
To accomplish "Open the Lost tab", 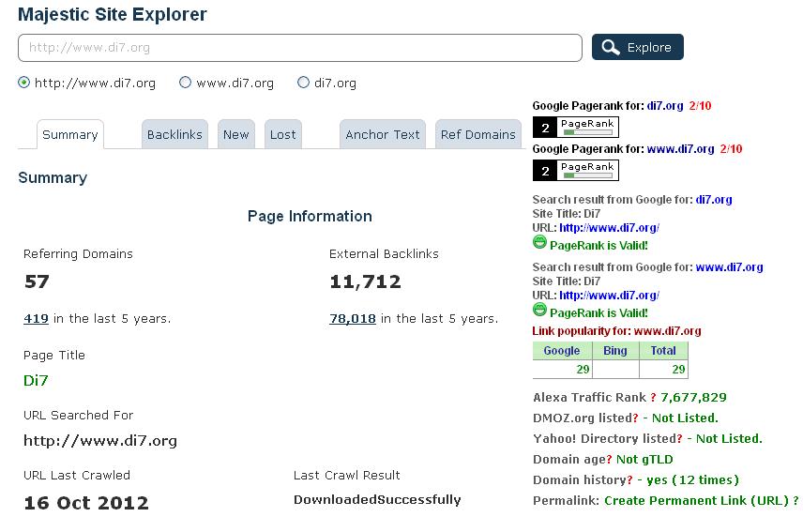I will click(x=283, y=135).
